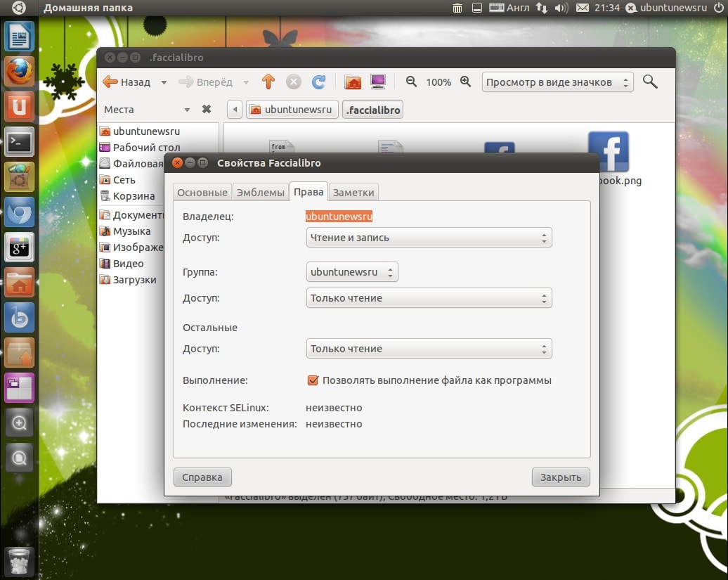Open Места sidebar type dropdown
This screenshot has width=728, height=580.
[x=187, y=110]
